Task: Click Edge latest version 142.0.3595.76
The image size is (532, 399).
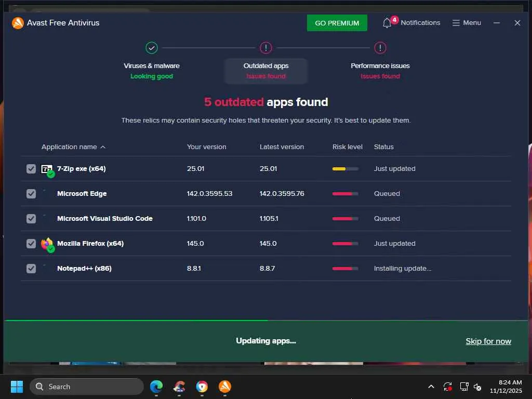Action: pyautogui.click(x=282, y=194)
